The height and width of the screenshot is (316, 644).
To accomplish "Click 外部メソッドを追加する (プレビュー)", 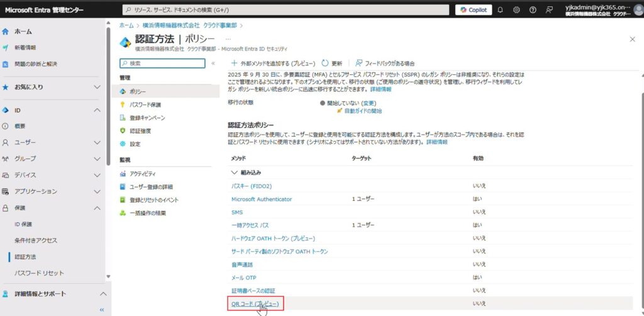I will (x=273, y=64).
